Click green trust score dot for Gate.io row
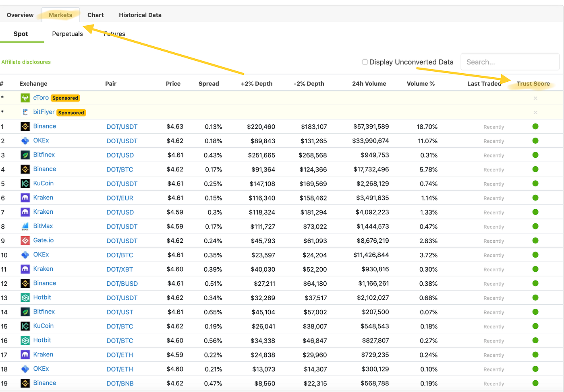This screenshot has height=392, width=564. click(x=535, y=241)
